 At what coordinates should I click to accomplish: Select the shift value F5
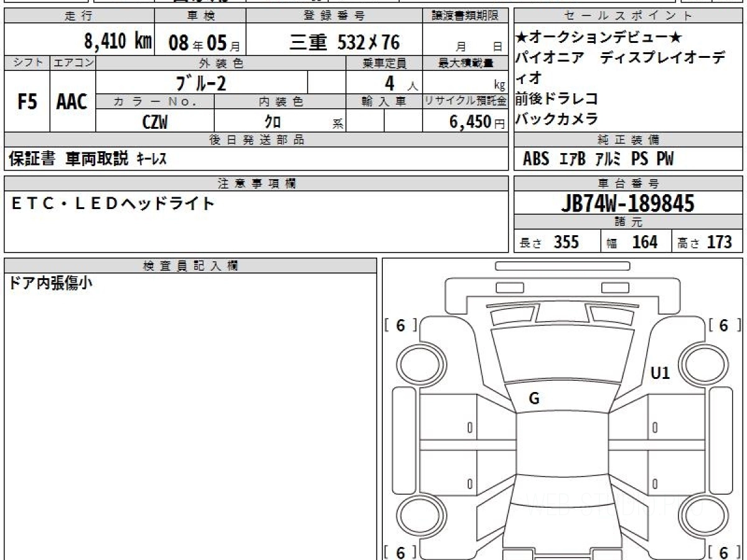coord(27,102)
